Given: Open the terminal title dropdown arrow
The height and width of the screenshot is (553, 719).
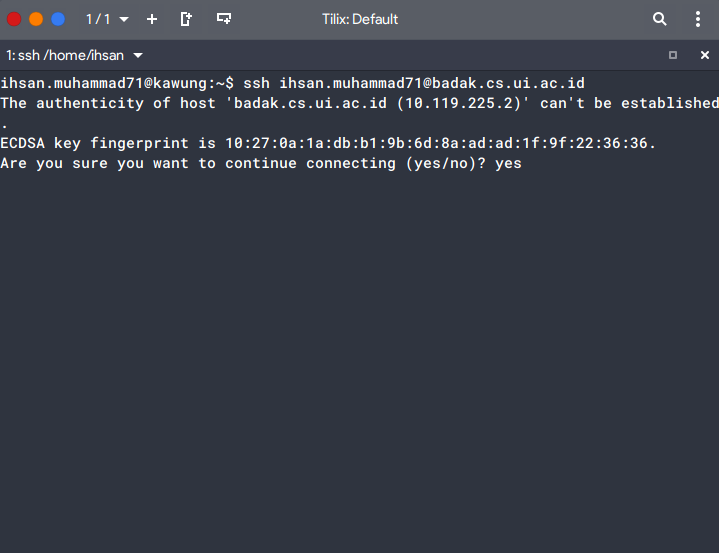Looking at the screenshot, I should pos(138,55).
